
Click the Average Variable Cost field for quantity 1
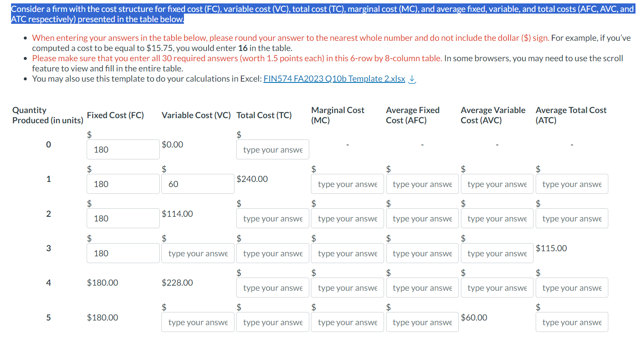tap(497, 184)
